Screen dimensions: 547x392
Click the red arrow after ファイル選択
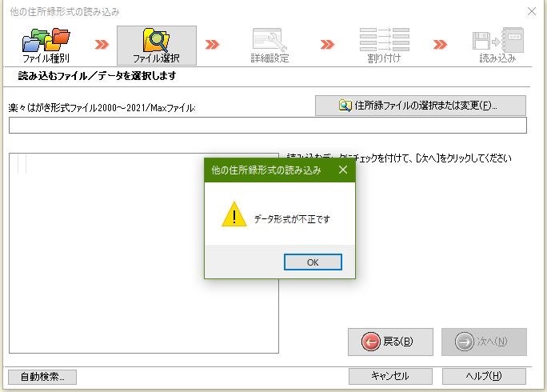(x=212, y=45)
